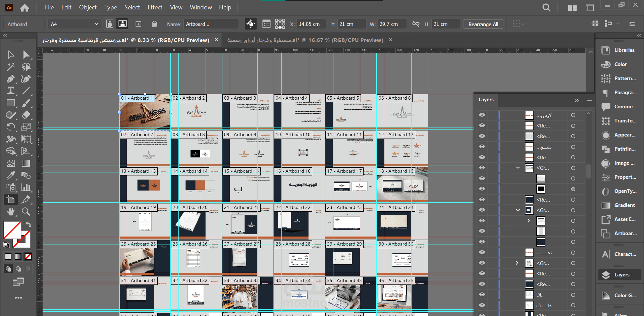Select the Direct Selection tool
The image size is (644, 316).
click(26, 55)
